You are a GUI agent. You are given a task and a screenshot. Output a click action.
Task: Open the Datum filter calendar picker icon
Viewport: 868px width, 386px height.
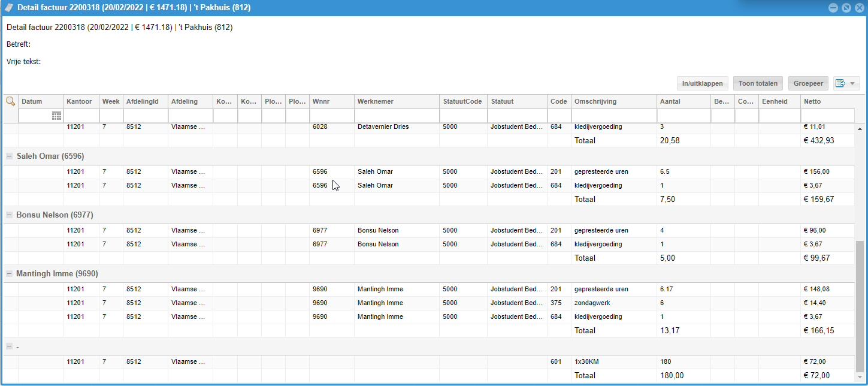pyautogui.click(x=56, y=116)
